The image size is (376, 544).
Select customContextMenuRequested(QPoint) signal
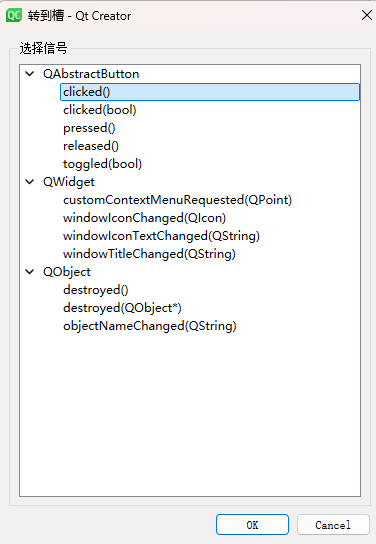177,200
